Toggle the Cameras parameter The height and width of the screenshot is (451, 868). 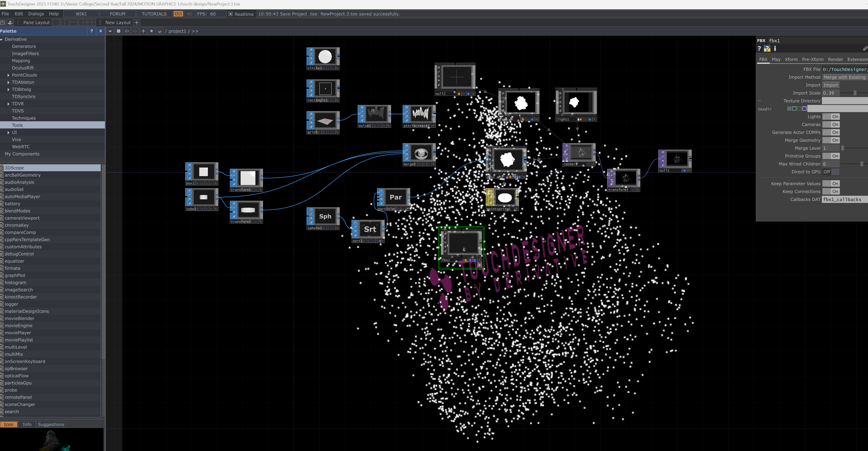(x=831, y=125)
